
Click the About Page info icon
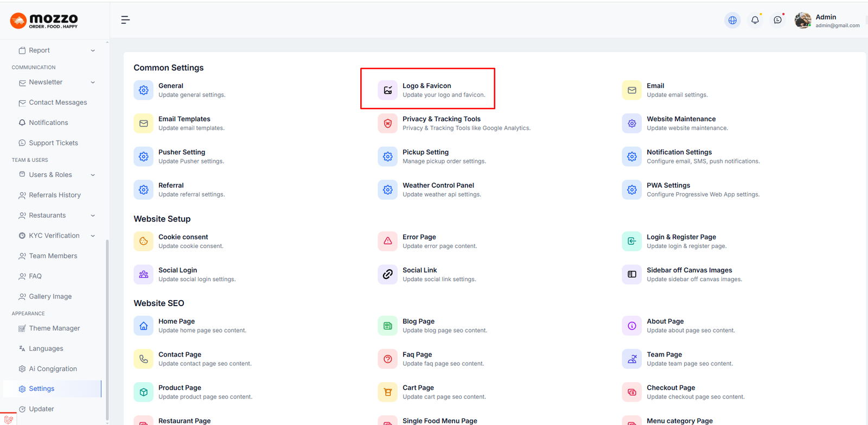632,326
